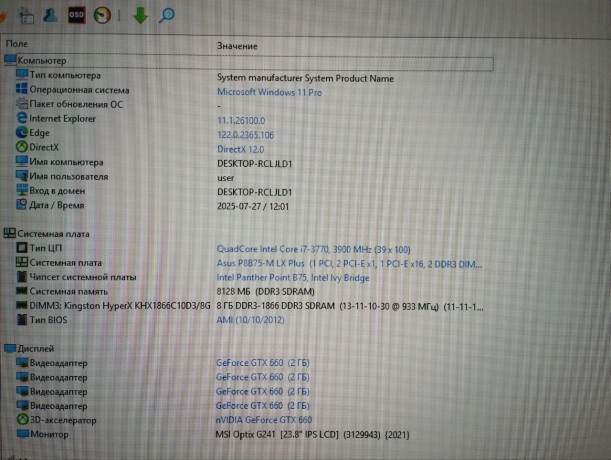Select the Системная память row label
This screenshot has width=611, height=460.
pyautogui.click(x=69, y=291)
